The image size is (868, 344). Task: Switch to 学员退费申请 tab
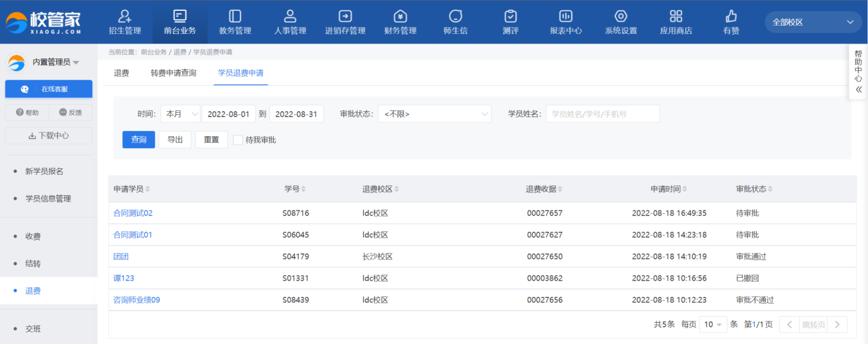click(241, 73)
